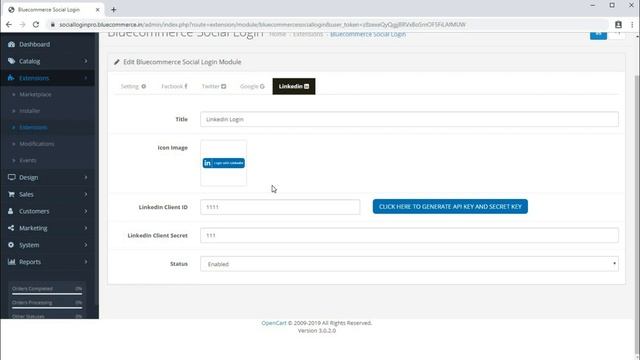Collapse the Extensions menu chevron
640x360 pixels.
(x=86, y=78)
